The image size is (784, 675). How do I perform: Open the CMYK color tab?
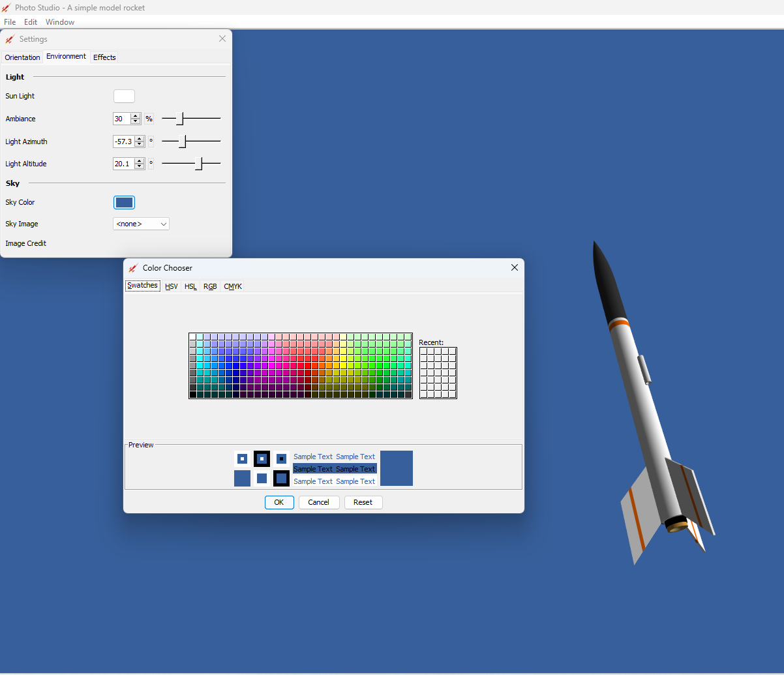[232, 286]
